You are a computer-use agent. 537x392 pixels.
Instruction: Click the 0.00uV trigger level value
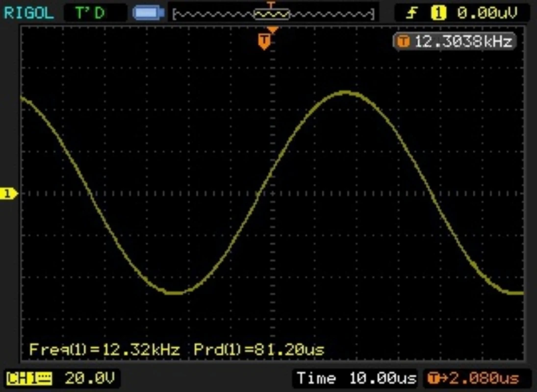pyautogui.click(x=486, y=13)
